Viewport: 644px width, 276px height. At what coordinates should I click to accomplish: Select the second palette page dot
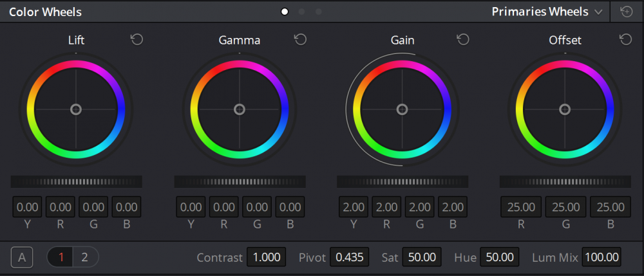[301, 12]
